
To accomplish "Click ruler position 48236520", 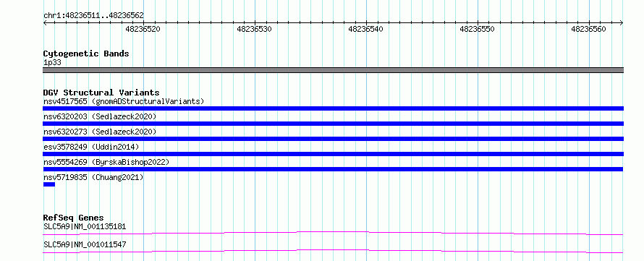I will [x=143, y=29].
